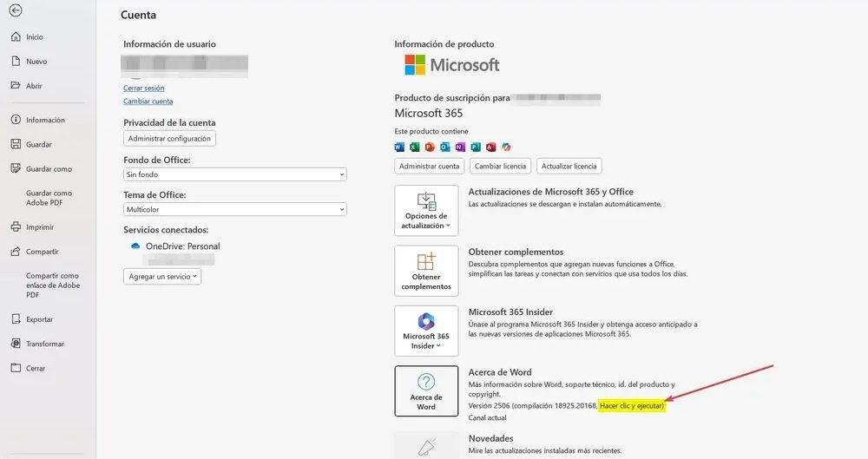The image size is (868, 459).
Task: Click the Copilot app icon
Action: click(506, 147)
